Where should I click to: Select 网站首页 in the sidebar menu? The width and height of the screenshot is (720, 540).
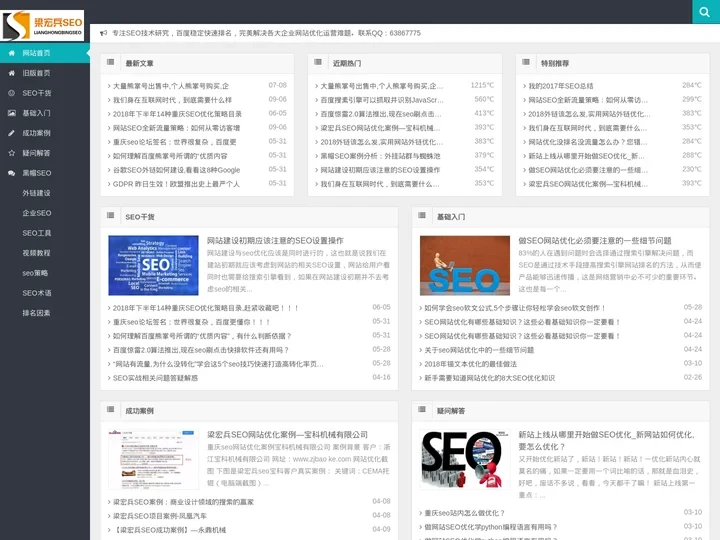45,53
